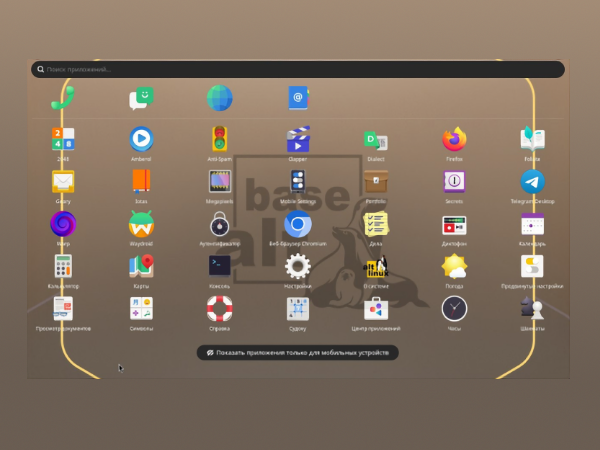Launch the Clapper video player
The image size is (600, 450).
pyautogui.click(x=298, y=139)
